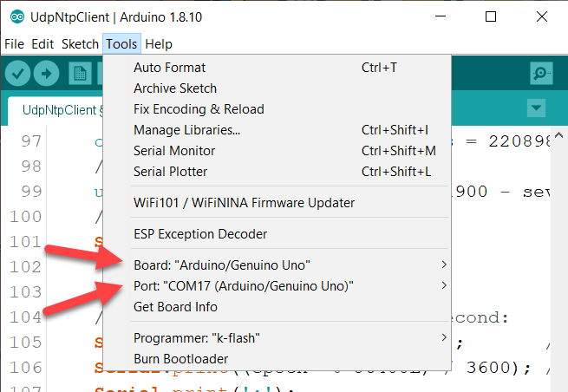This screenshot has width=568, height=392.
Task: Click the "3600);" code text
Action: 499,368
